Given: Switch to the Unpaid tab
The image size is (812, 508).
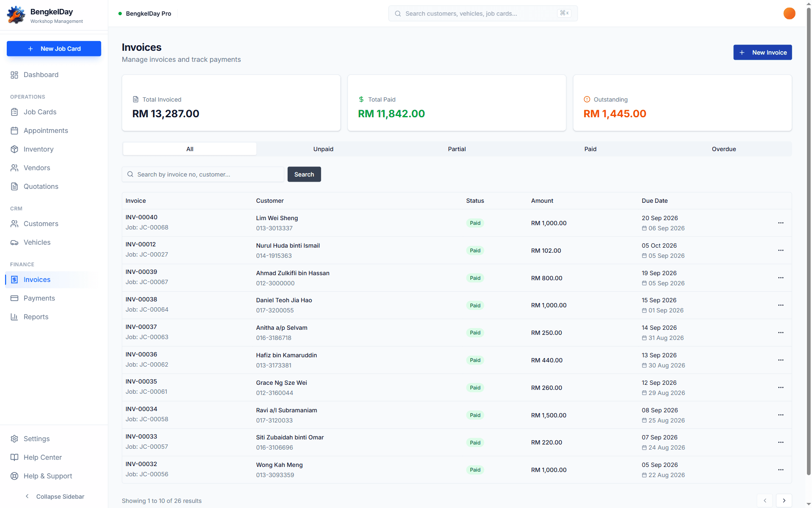Looking at the screenshot, I should [x=323, y=149].
